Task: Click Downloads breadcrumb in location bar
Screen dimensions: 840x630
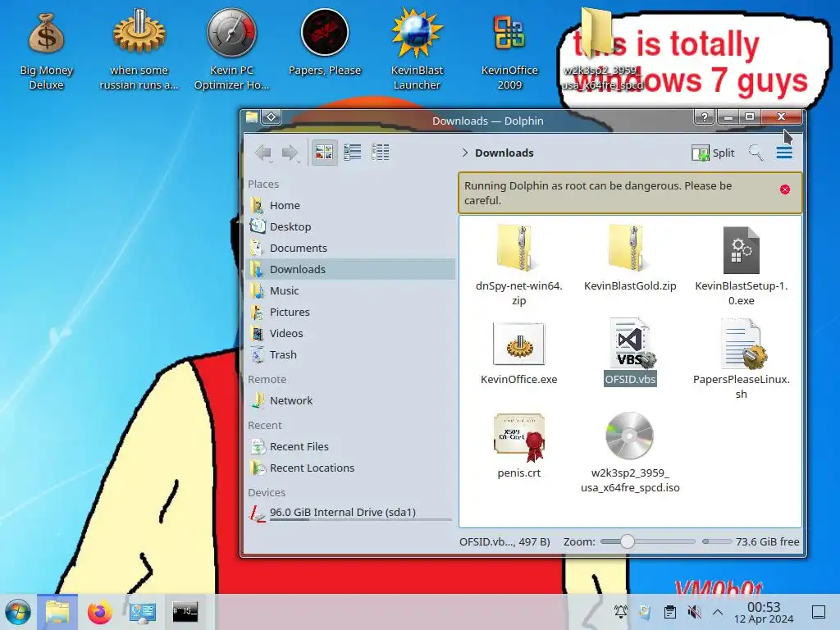Action: tap(504, 153)
